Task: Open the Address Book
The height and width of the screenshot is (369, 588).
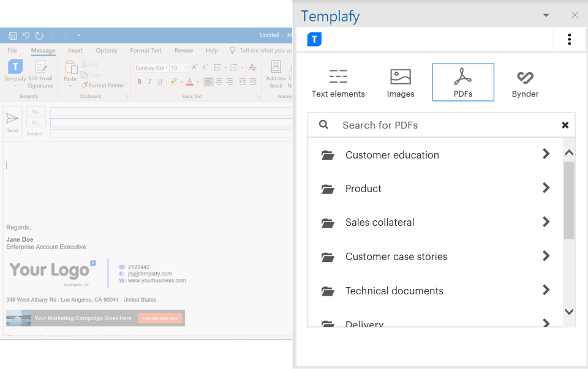Action: click(x=276, y=74)
